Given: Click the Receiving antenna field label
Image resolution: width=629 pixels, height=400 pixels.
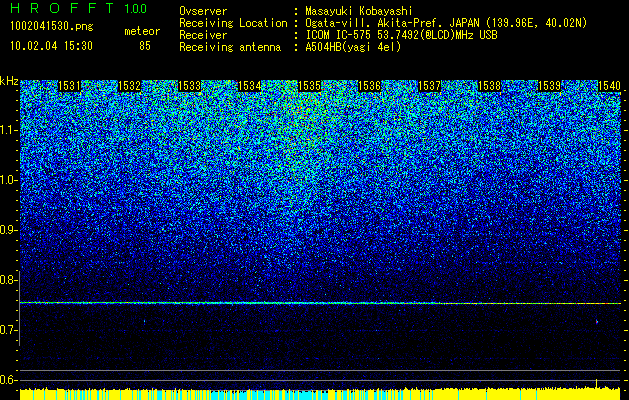Looking at the screenshot, I should click(x=230, y=47).
